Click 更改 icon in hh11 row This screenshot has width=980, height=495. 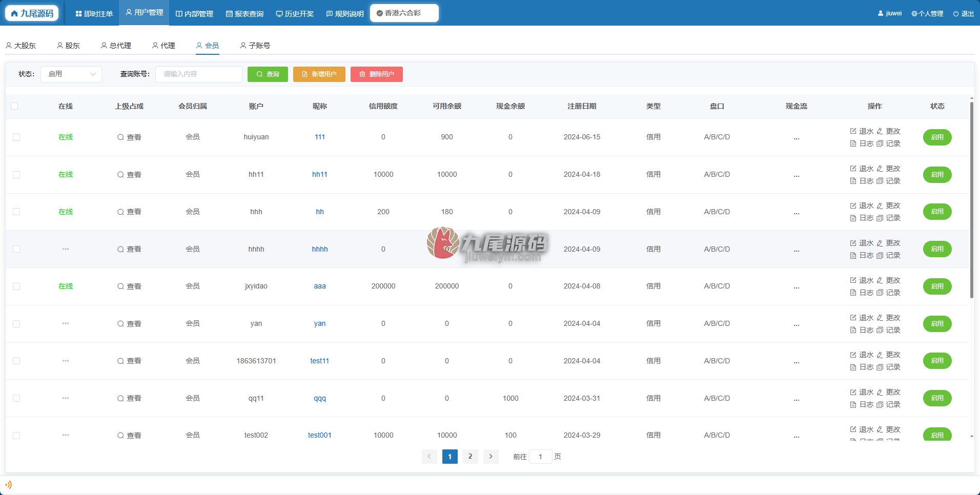[x=880, y=169]
